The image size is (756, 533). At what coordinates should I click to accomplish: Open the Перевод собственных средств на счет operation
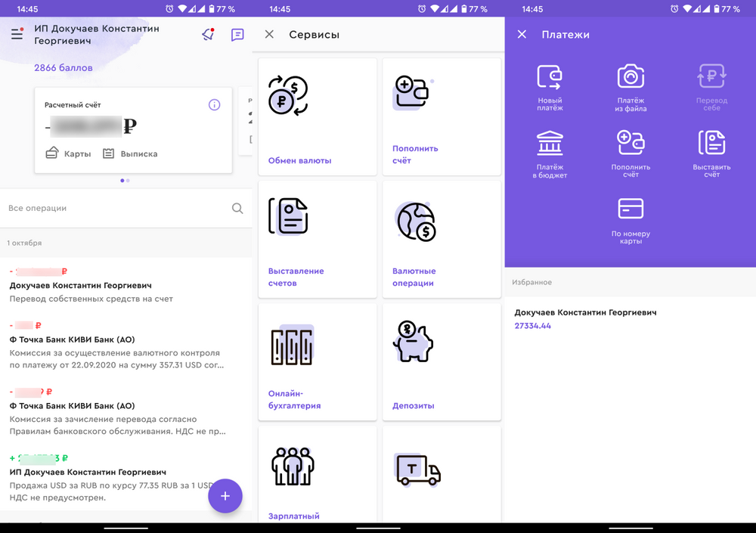point(125,285)
